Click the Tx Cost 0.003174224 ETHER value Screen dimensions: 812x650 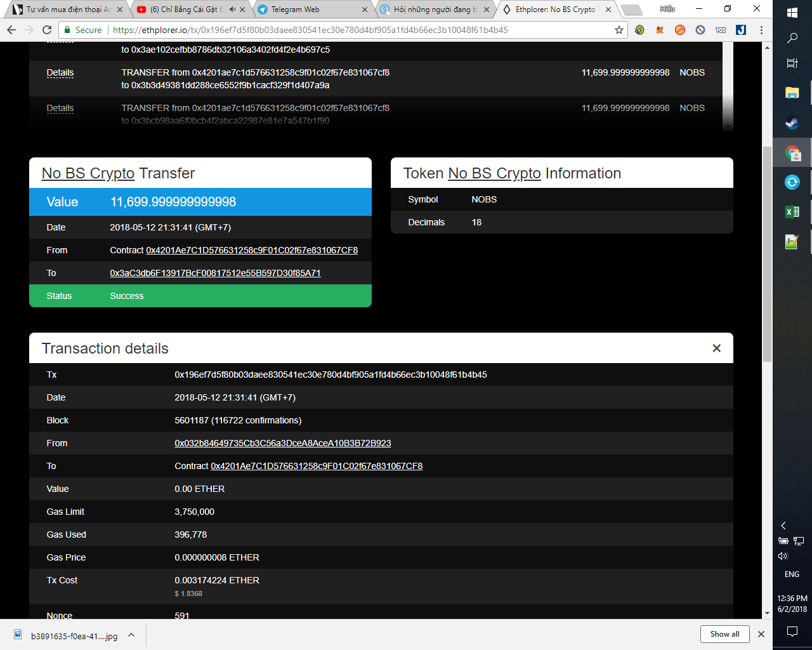217,580
